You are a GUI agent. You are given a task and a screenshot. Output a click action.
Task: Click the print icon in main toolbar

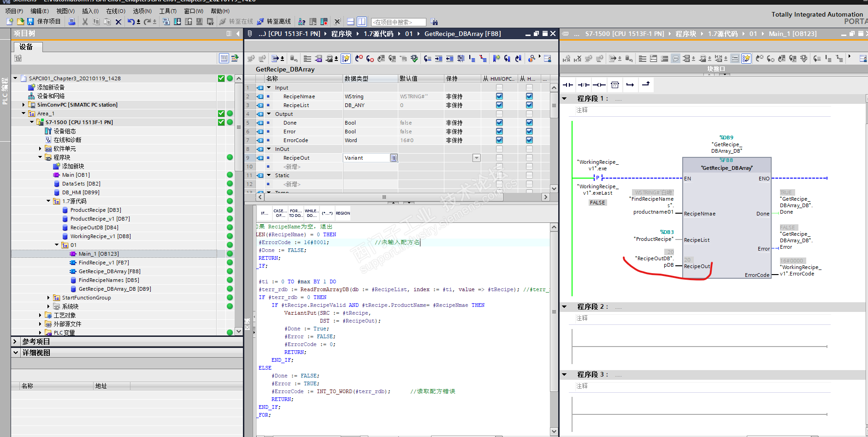click(x=71, y=22)
